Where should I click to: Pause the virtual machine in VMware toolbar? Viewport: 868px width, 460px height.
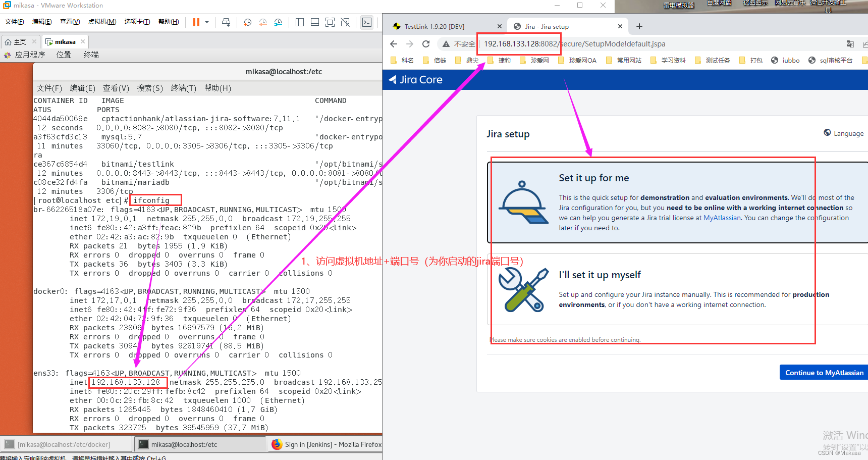pyautogui.click(x=196, y=22)
